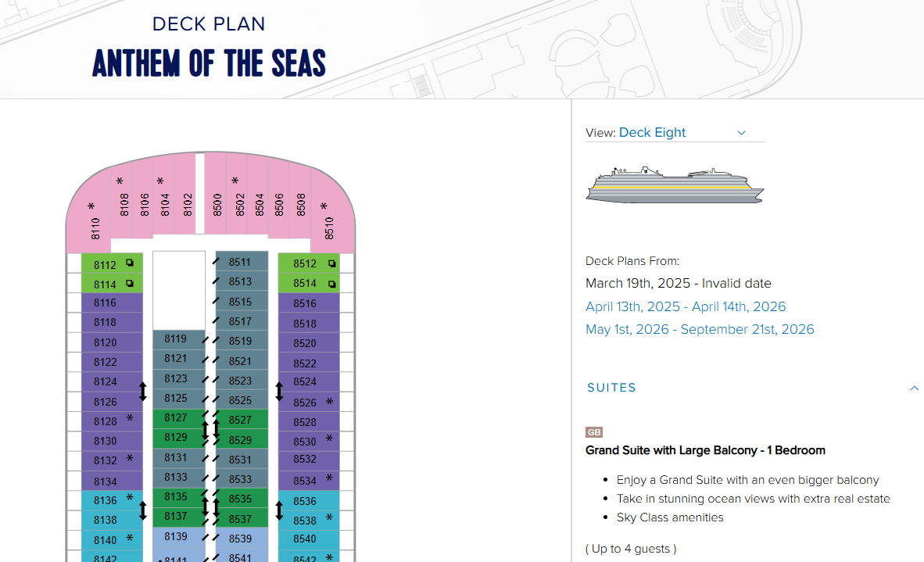
Task: Select stateroom 8540
Action: pos(309,539)
